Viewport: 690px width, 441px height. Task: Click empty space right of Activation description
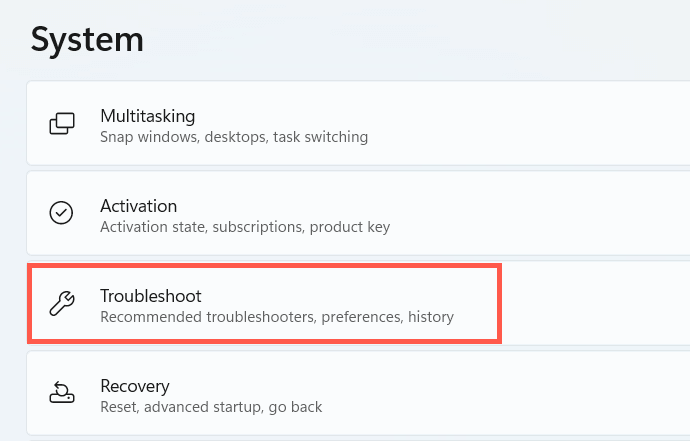540,214
